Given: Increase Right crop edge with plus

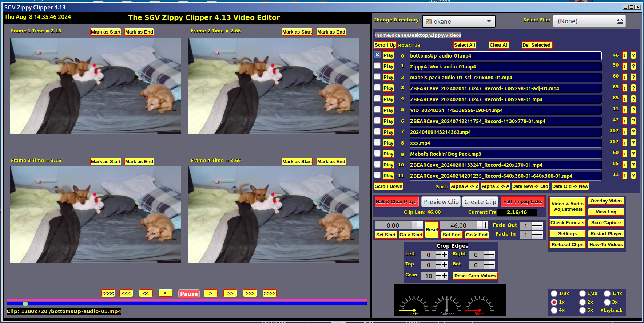Looking at the screenshot, I should [492, 255].
